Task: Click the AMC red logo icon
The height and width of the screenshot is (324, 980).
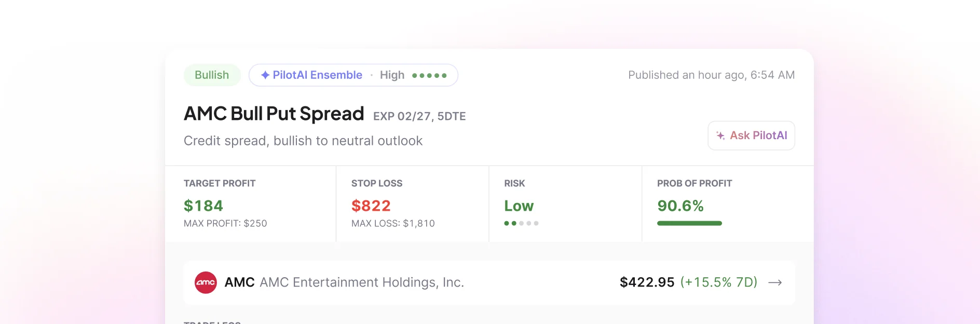Action: point(206,282)
